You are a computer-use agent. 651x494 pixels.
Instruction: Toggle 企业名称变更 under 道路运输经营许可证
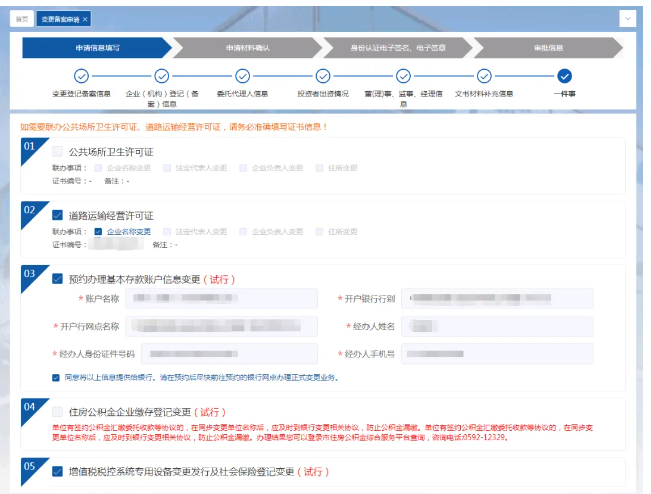(98, 231)
